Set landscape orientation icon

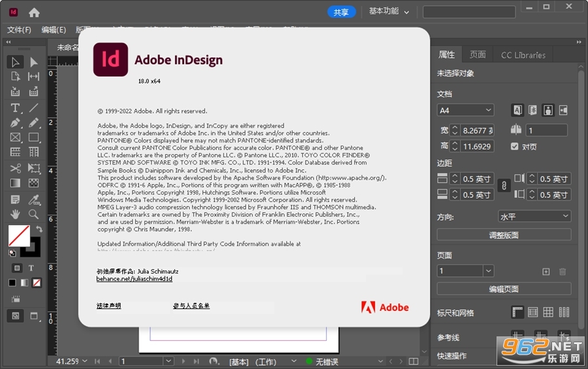click(563, 110)
